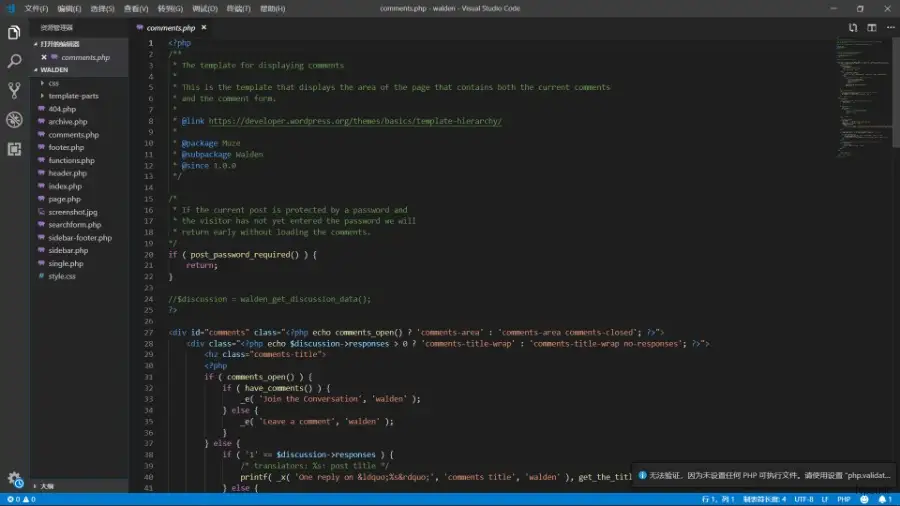Open single.php in the file tree

coord(66,263)
